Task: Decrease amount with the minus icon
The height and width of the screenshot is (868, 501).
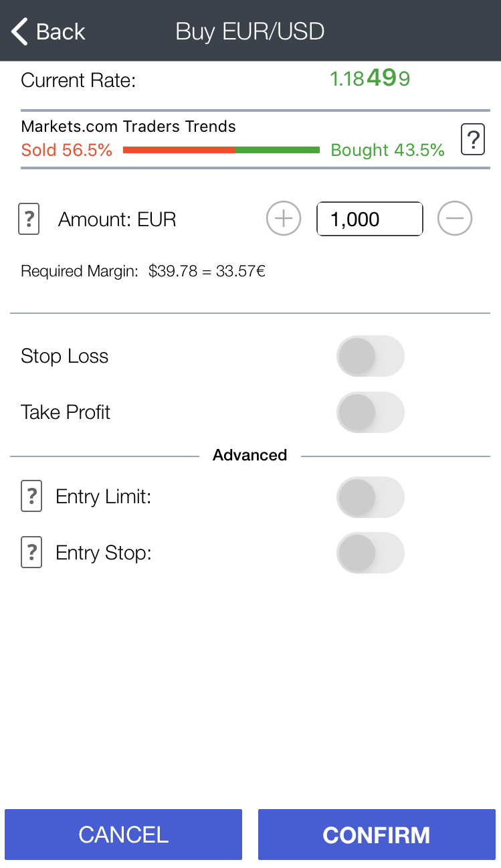Action: [455, 219]
